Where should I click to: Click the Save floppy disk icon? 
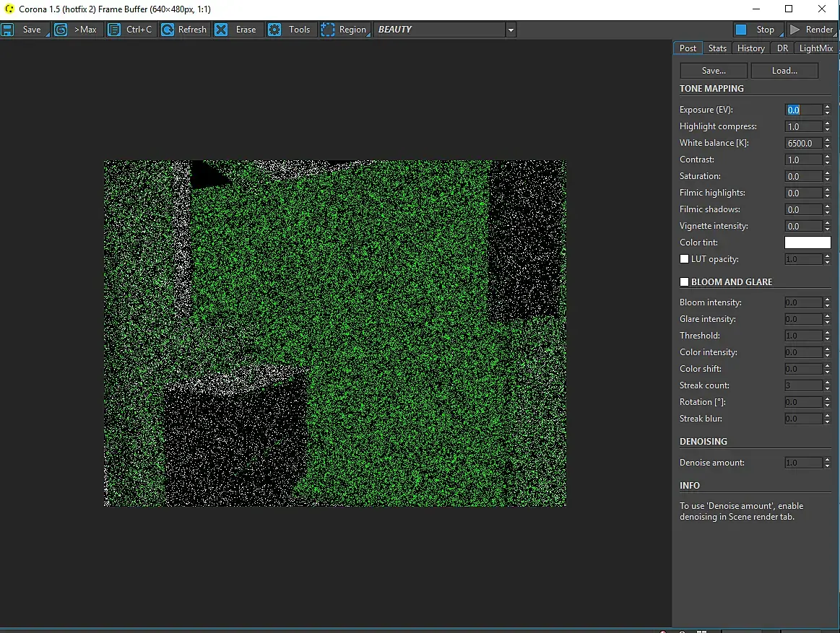tap(8, 30)
